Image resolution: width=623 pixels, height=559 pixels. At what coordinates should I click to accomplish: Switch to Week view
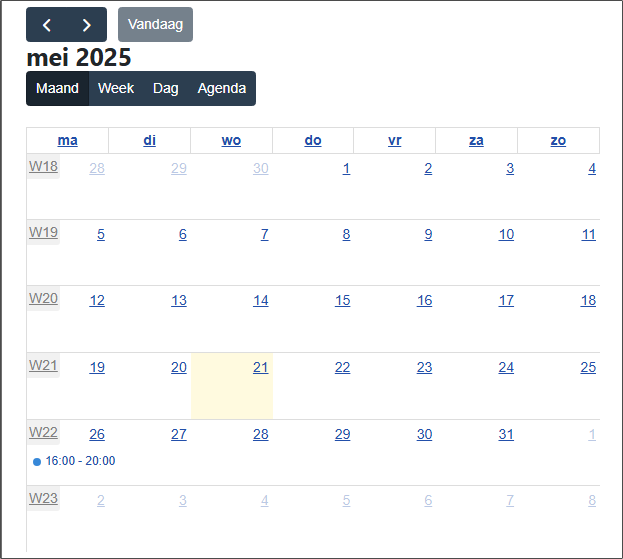(x=116, y=88)
